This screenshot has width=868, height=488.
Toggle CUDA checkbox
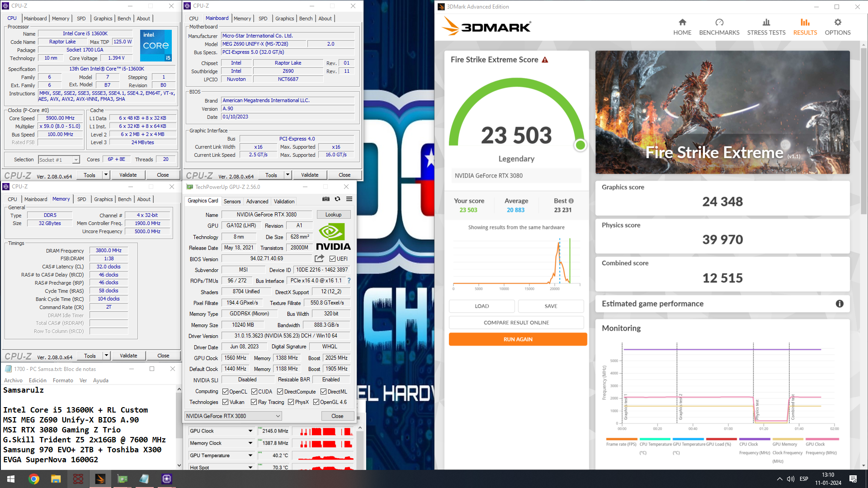pyautogui.click(x=254, y=391)
